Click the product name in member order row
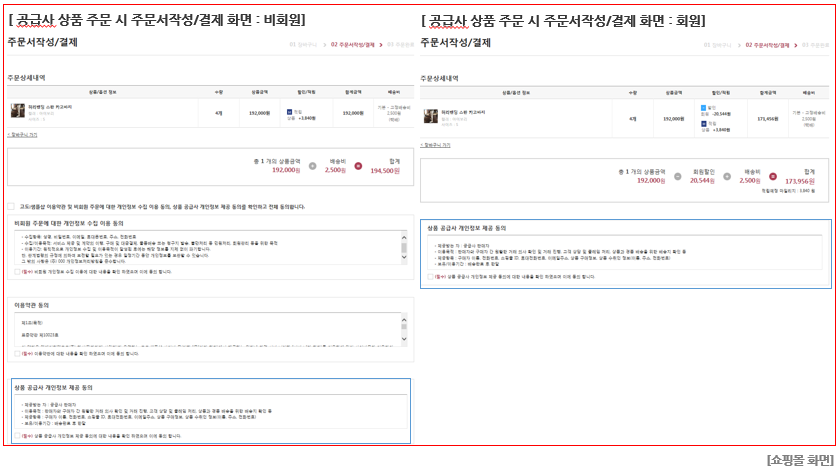Image resolution: width=838 pixels, height=472 pixels. coord(463,112)
